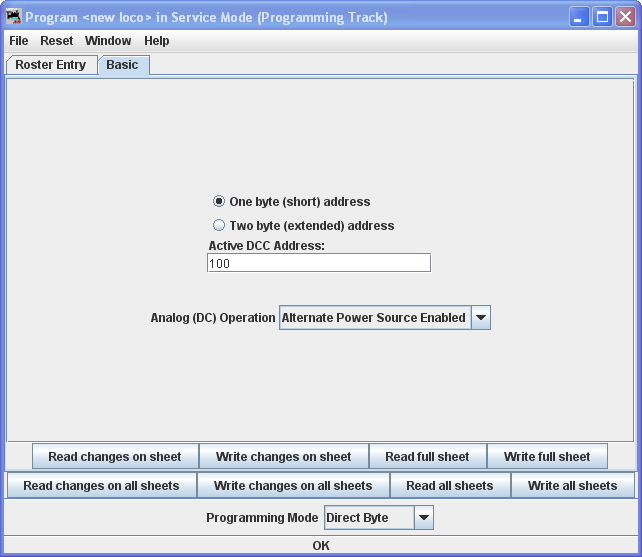
Task: Select Two byte (extended) address option
Action: tap(219, 226)
